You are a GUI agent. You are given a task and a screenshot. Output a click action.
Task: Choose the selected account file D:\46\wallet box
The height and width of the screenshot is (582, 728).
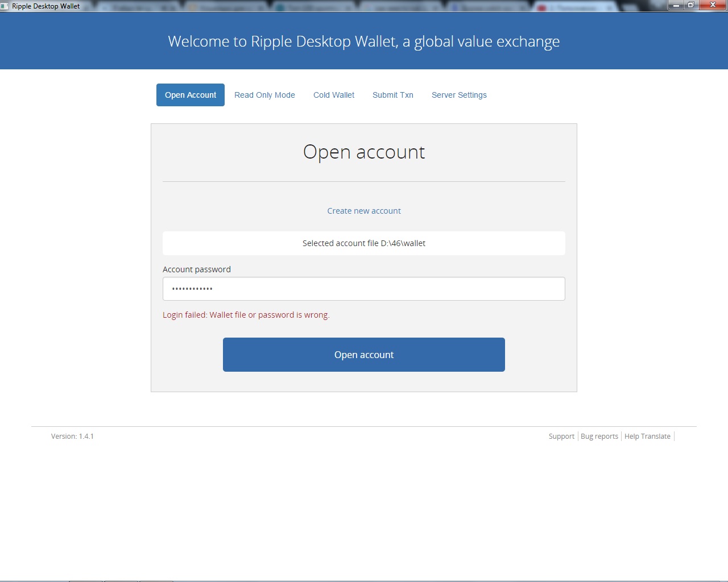(364, 243)
